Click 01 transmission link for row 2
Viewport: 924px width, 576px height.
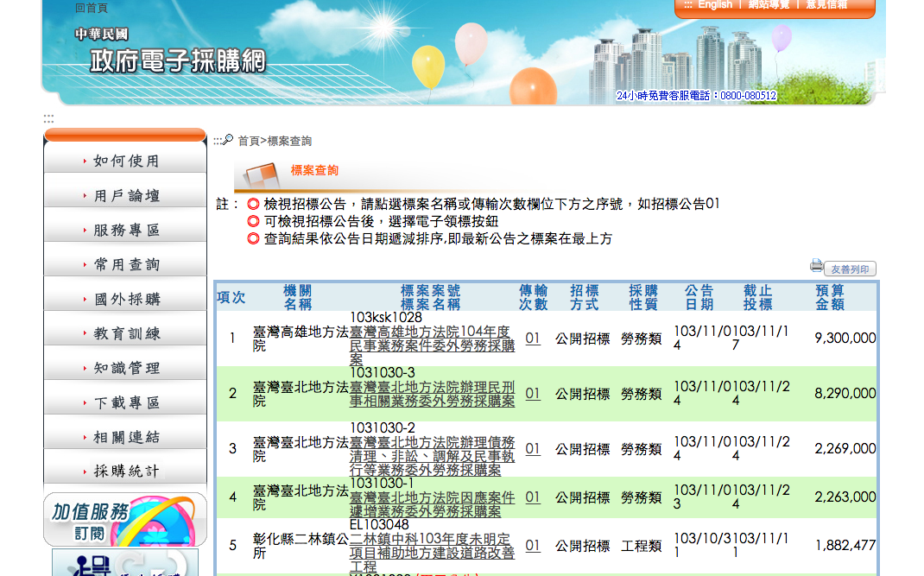click(533, 393)
